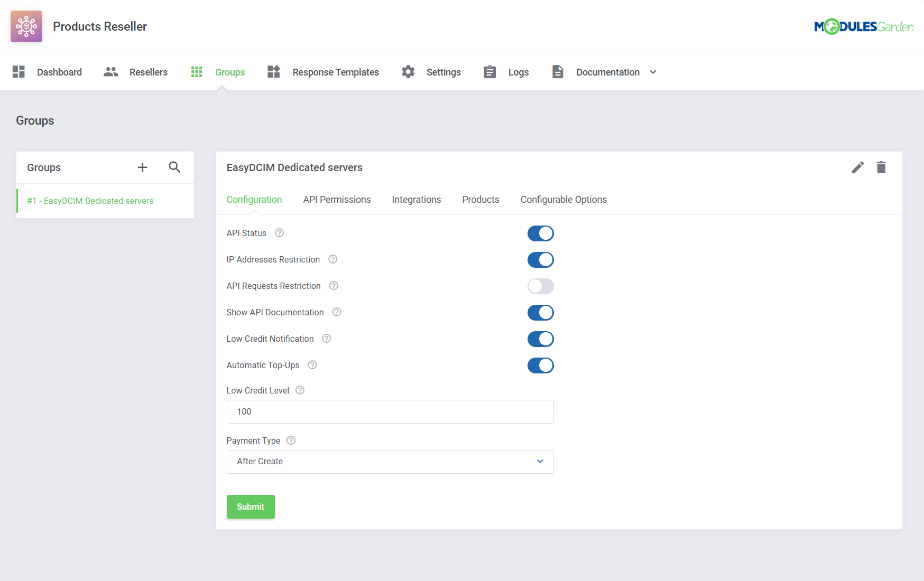Edit the group with pencil icon

pyautogui.click(x=858, y=167)
